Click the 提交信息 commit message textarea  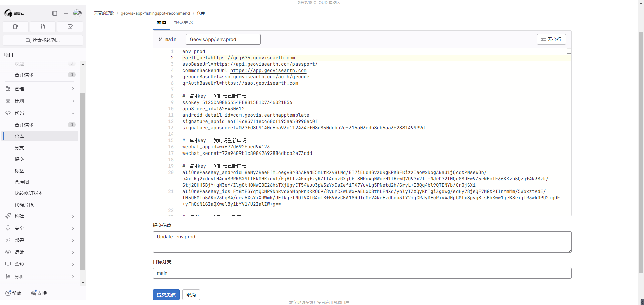[362, 242]
